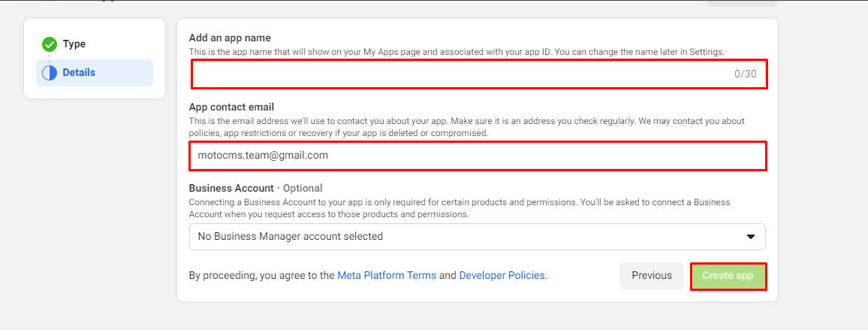Click the green Create app button
The height and width of the screenshot is (330, 868).
click(728, 276)
